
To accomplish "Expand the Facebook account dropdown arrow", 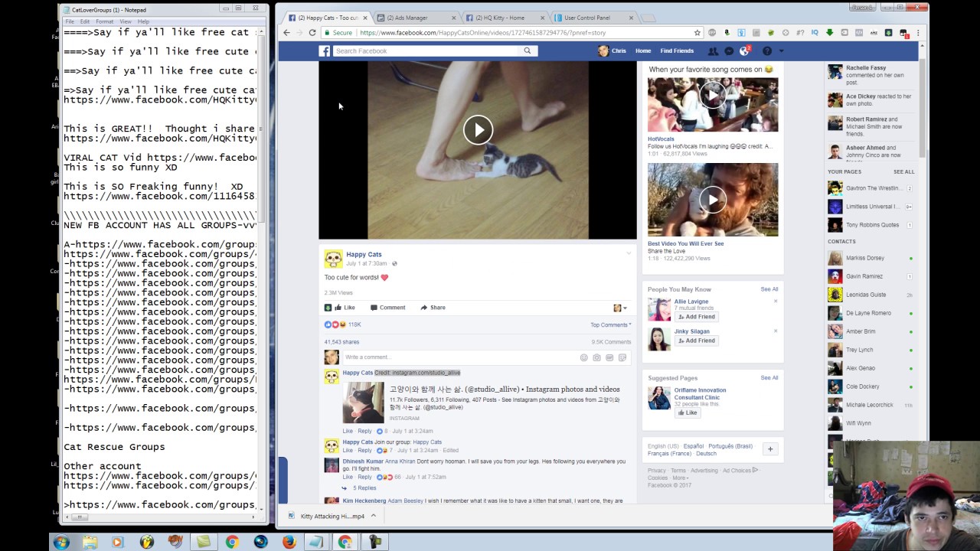I will tap(781, 51).
